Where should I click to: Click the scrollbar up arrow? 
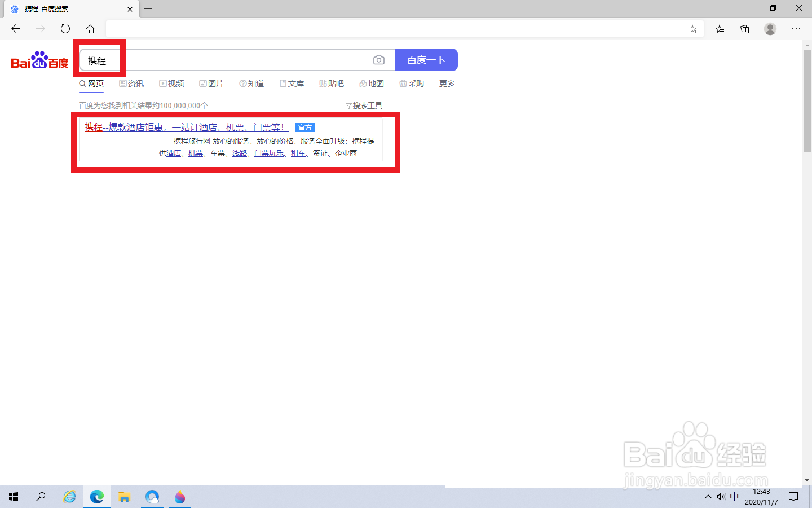pyautogui.click(x=807, y=44)
